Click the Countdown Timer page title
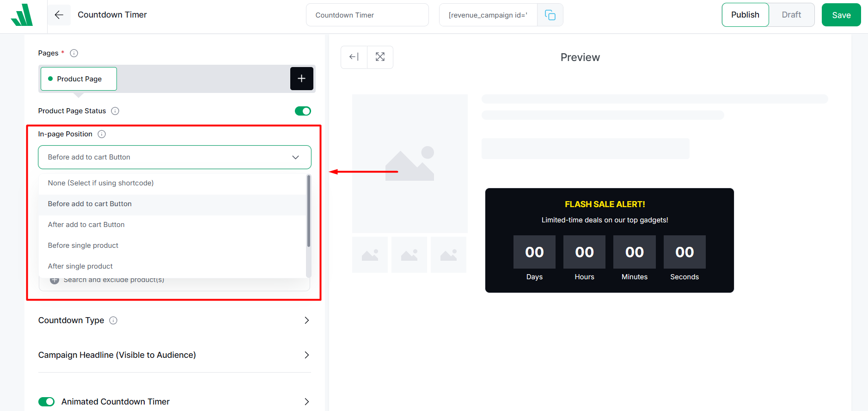This screenshot has height=411, width=868. coord(112,15)
